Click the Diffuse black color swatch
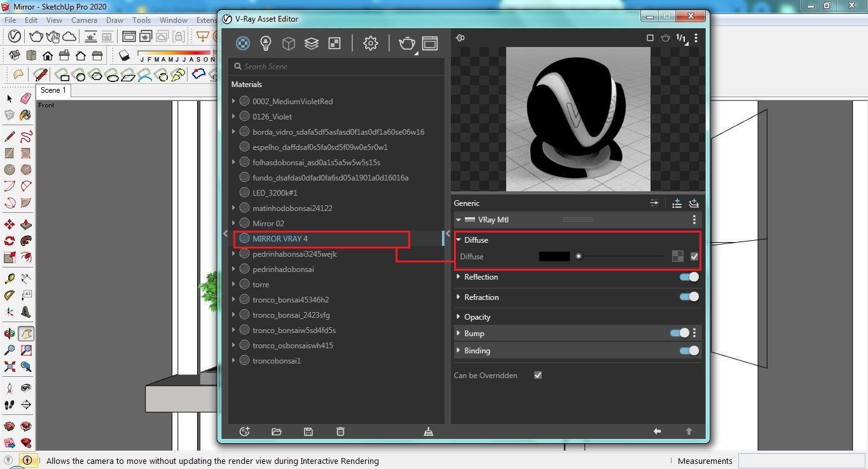 tap(555, 257)
